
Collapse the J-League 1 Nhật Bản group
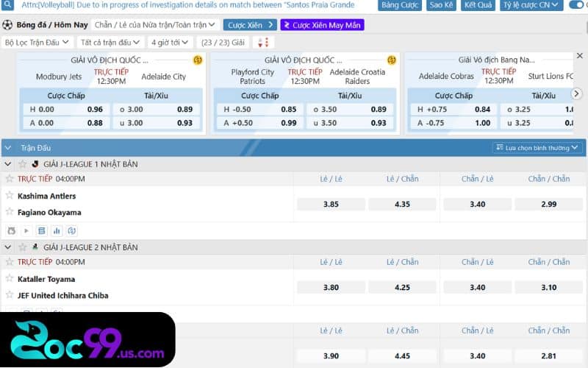point(8,164)
